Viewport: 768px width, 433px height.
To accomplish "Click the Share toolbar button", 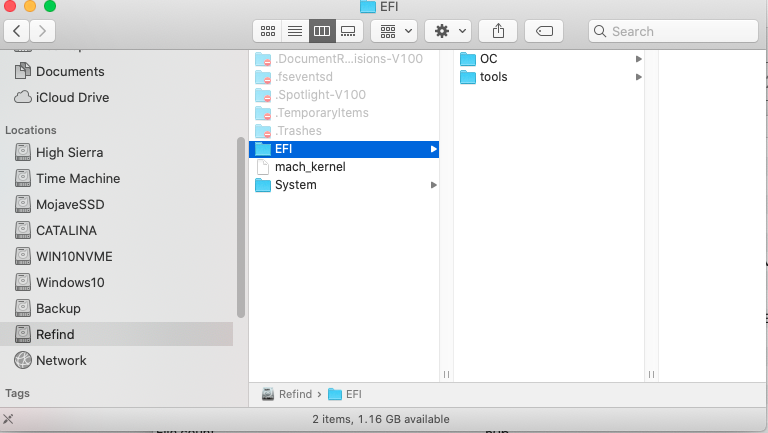I will point(498,31).
